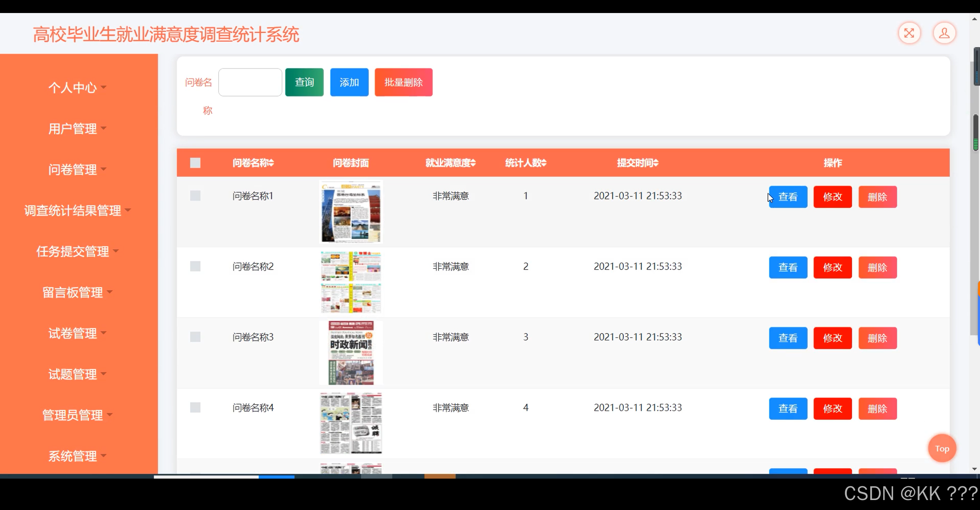Open the user profile icon
The height and width of the screenshot is (510, 980).
(944, 33)
